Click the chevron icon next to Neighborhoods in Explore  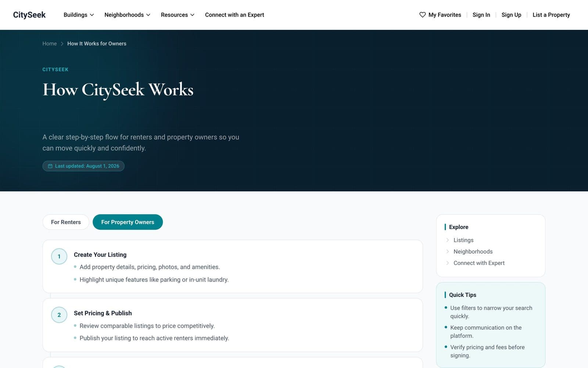coord(447,251)
